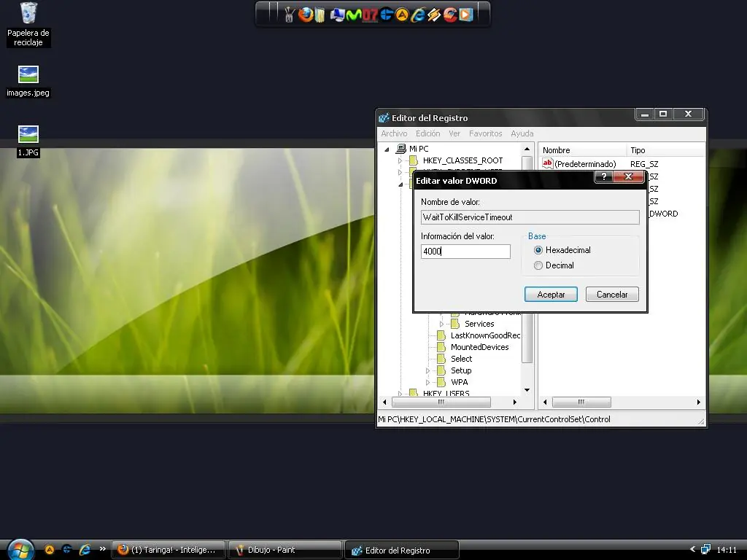The height and width of the screenshot is (560, 747).
Task: Click the status bar registry path text
Action: (x=494, y=419)
